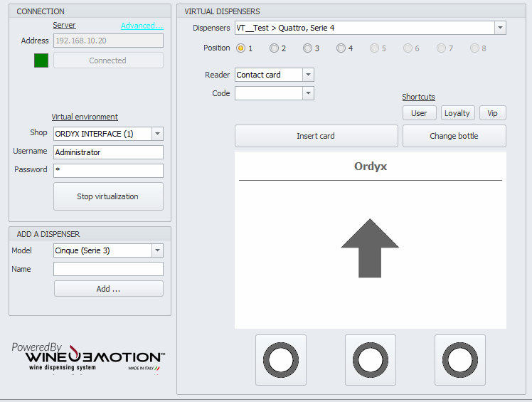This screenshot has width=532, height=402.
Task: Click the middle circular dispense button
Action: click(x=370, y=359)
